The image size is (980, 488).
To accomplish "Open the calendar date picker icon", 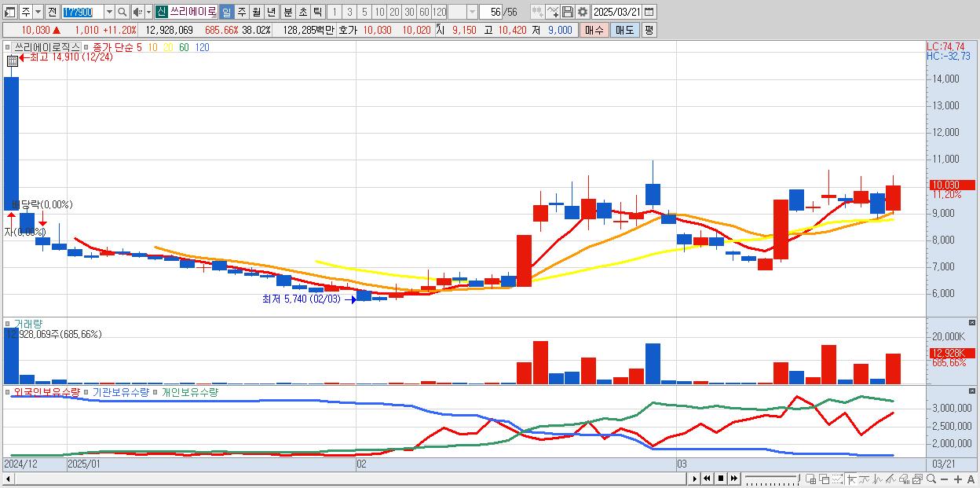I will click(649, 12).
